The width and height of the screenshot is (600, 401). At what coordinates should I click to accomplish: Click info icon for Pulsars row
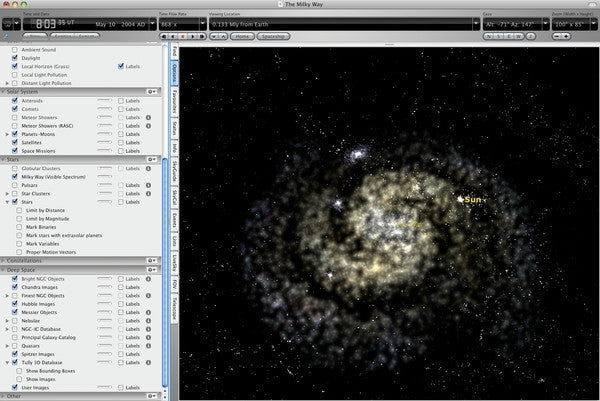point(148,185)
